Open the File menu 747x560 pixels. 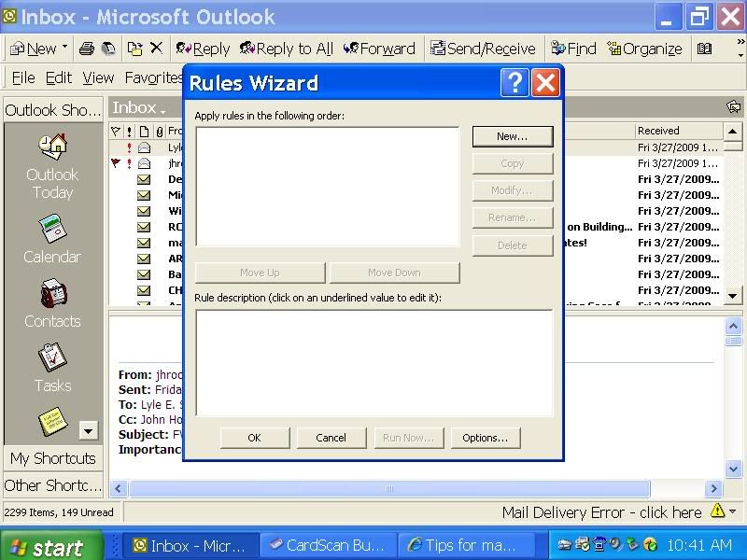pos(23,77)
